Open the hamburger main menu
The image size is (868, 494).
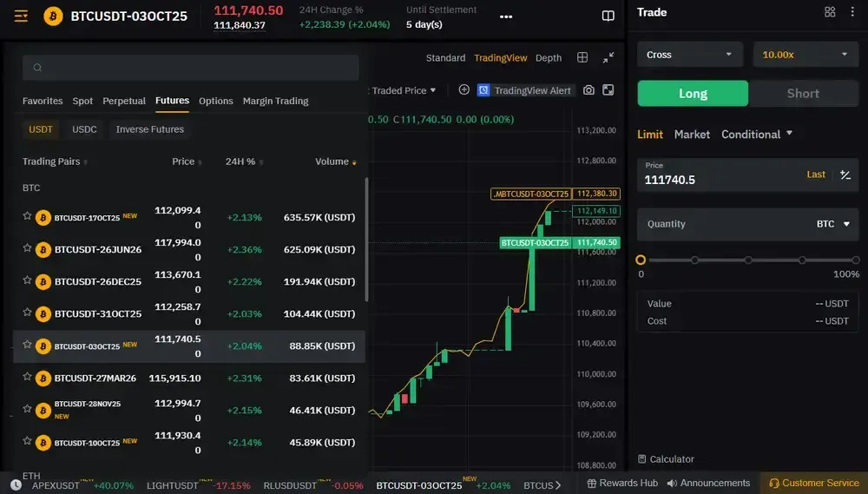21,16
